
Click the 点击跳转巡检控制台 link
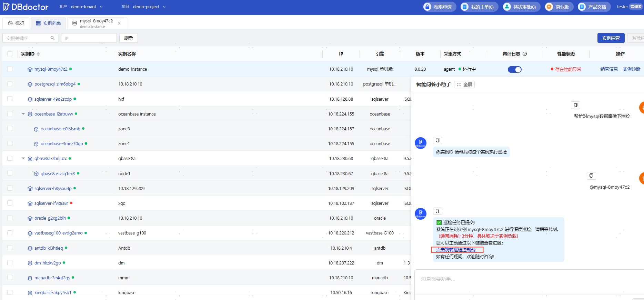(456, 250)
